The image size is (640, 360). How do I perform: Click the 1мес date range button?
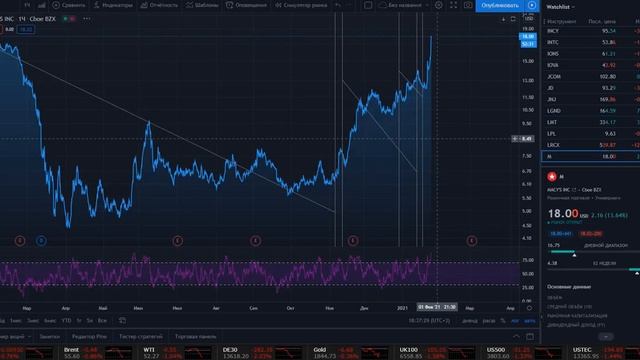[x=16, y=321]
